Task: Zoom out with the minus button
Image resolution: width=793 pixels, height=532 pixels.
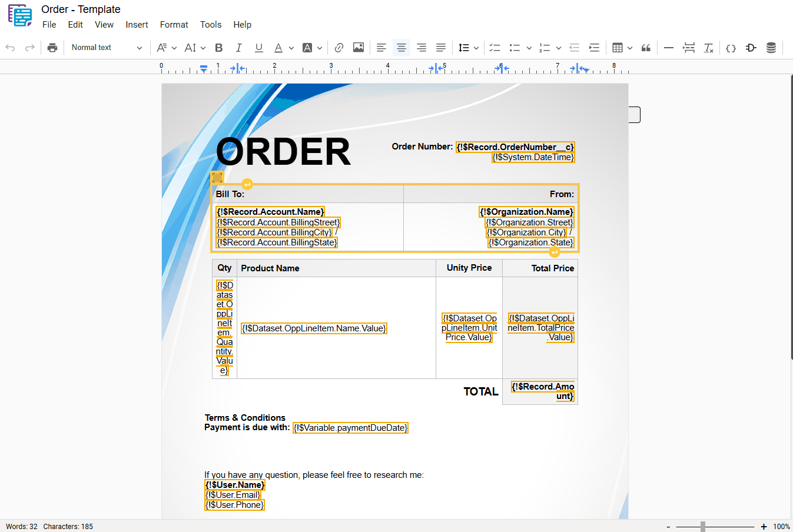Action: pyautogui.click(x=668, y=527)
